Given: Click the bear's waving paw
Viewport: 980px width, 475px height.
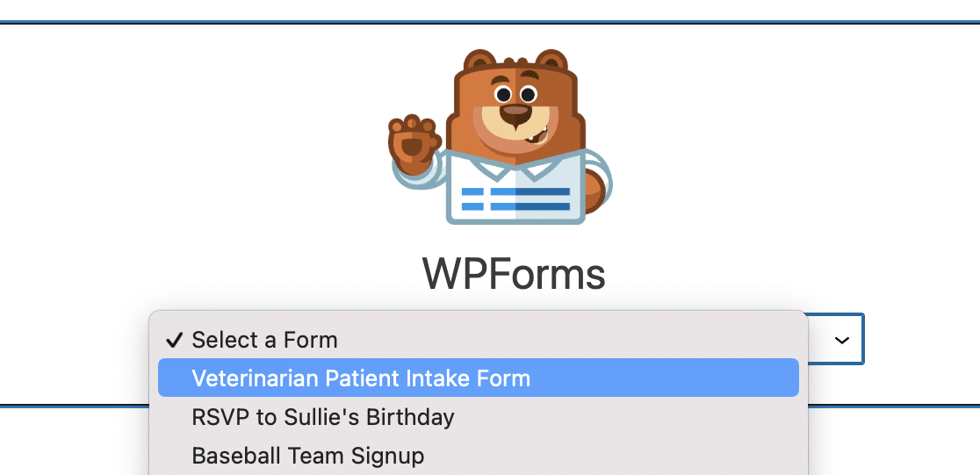Looking at the screenshot, I should [x=413, y=142].
